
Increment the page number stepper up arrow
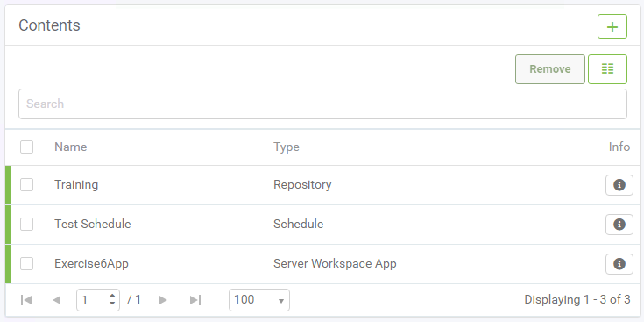112,296
